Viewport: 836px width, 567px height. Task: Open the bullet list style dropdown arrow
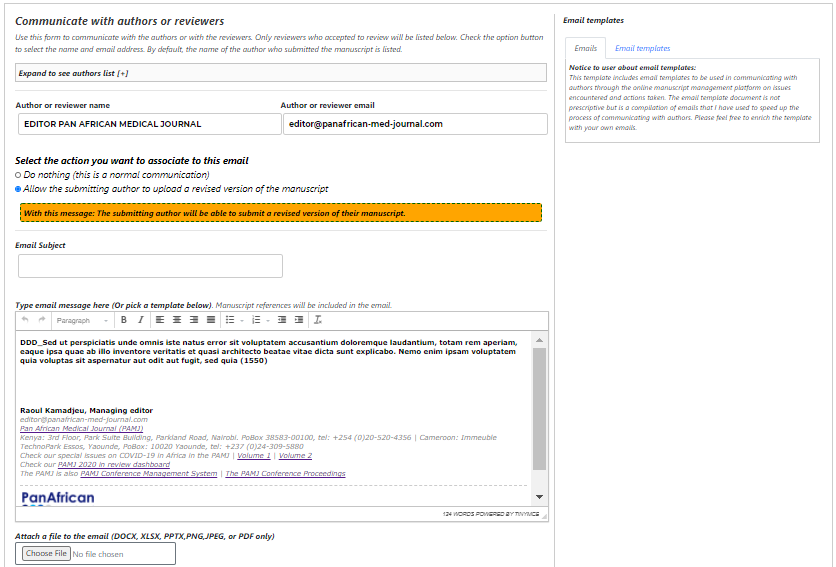(x=241, y=320)
